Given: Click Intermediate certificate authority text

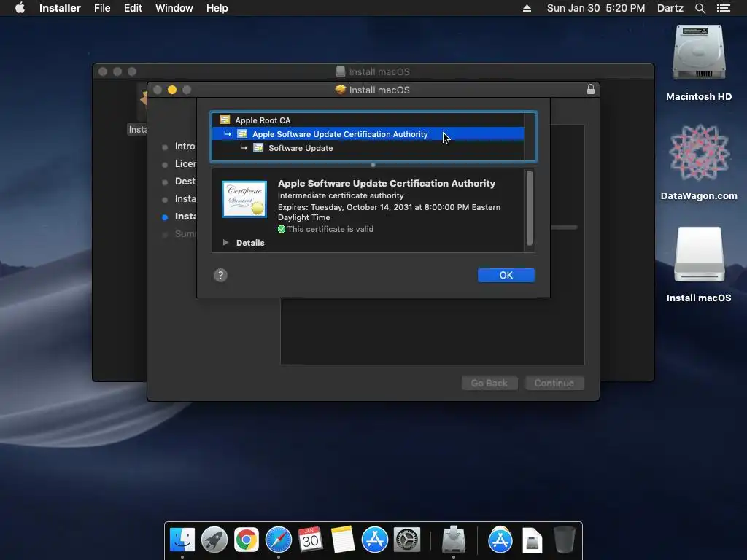Looking at the screenshot, I should pos(341,195).
